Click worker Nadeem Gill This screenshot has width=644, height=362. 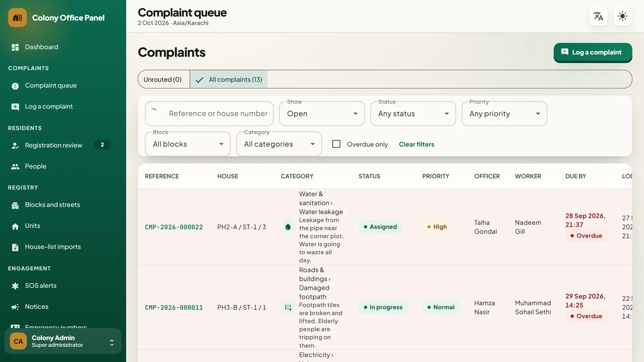click(x=528, y=227)
